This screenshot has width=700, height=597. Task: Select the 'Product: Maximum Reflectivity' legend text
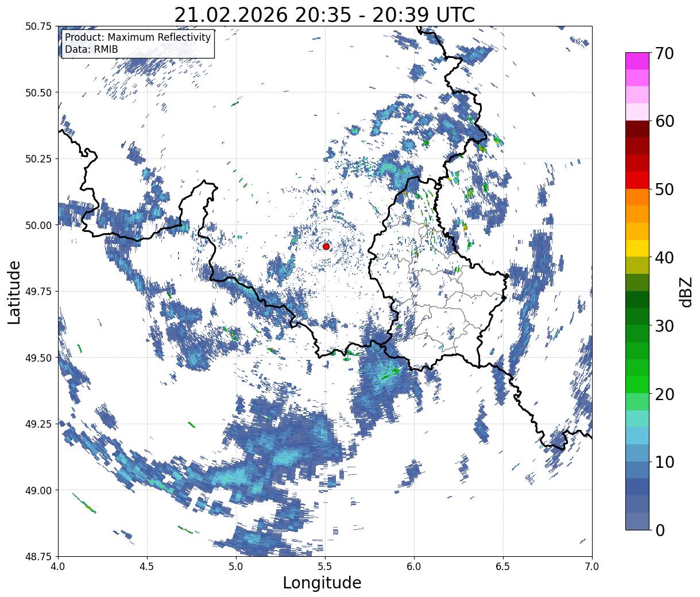pos(138,37)
